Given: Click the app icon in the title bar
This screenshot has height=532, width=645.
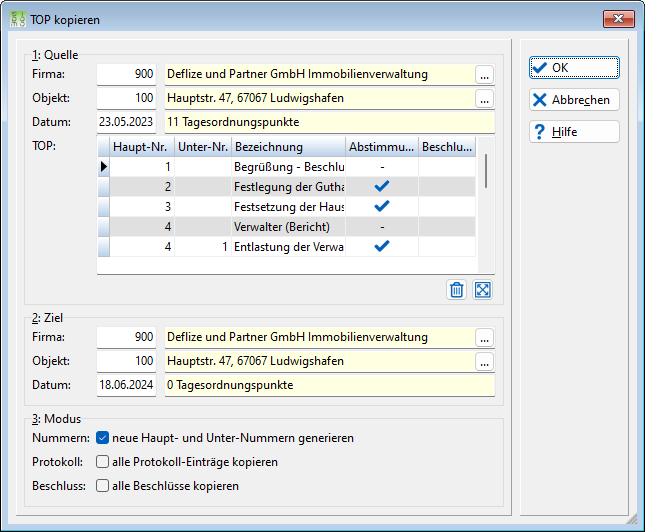Looking at the screenshot, I should (x=18, y=19).
